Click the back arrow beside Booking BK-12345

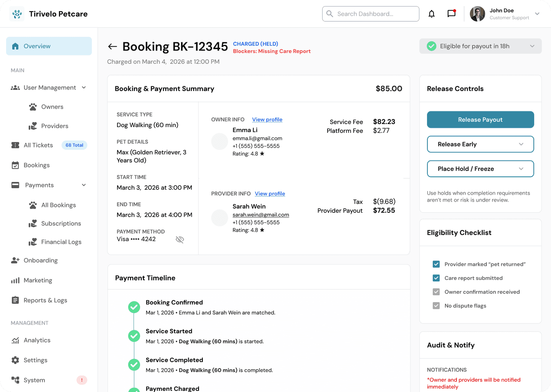click(112, 47)
